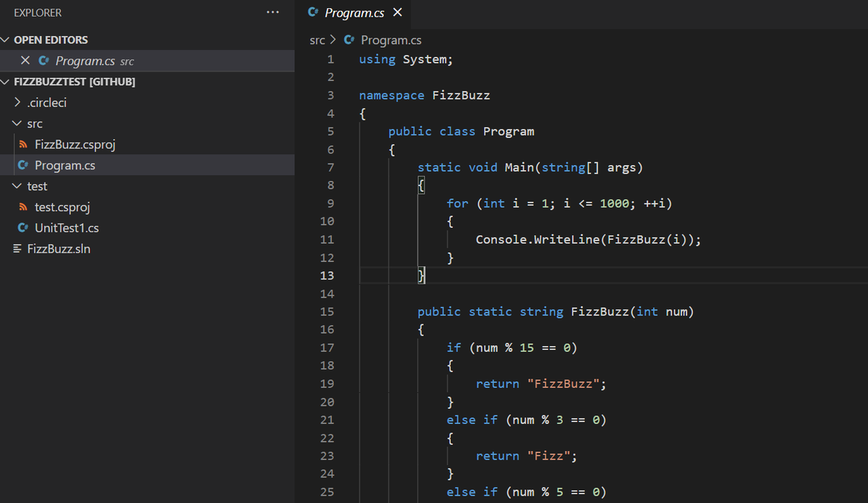Collapse the src folder tree
Image resolution: width=868 pixels, height=503 pixels.
pyautogui.click(x=17, y=123)
